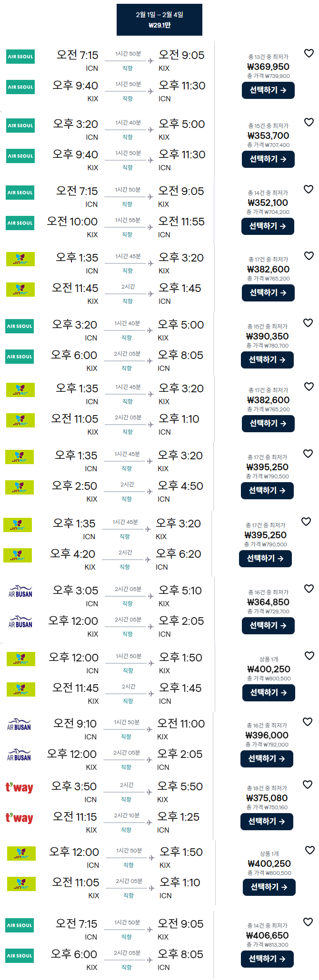Toggle the heart for the ₩353,700 fare
The image size is (319, 980).
click(x=309, y=122)
